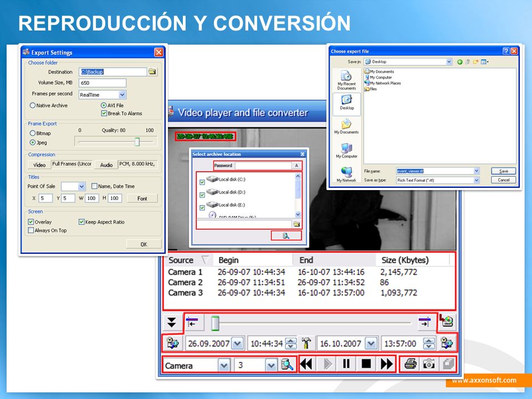Toggle the Name, Date Time checkbox
Image resolution: width=532 pixels, height=399 pixels.
[94, 186]
